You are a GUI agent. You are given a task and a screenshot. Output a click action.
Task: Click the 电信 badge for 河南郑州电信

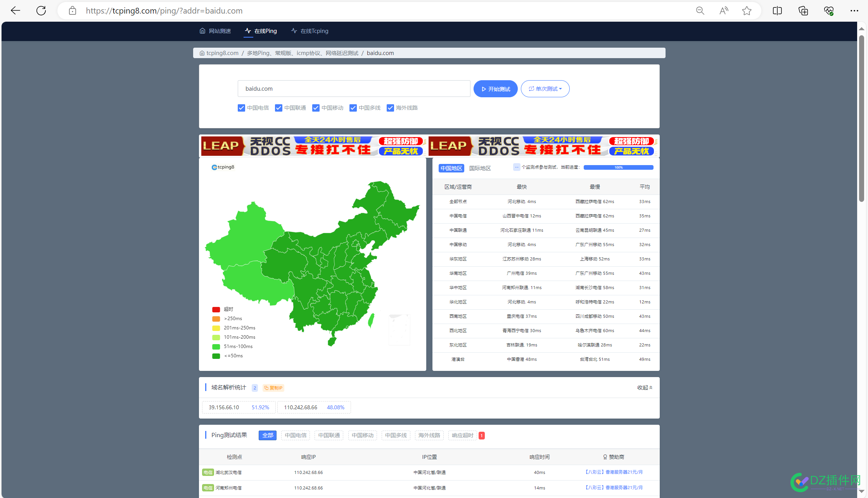[x=208, y=488]
